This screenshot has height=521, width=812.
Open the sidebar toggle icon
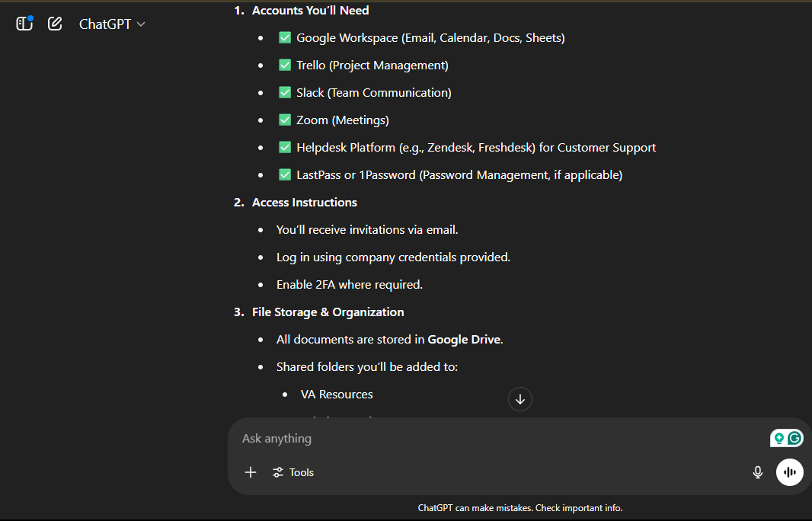[24, 24]
